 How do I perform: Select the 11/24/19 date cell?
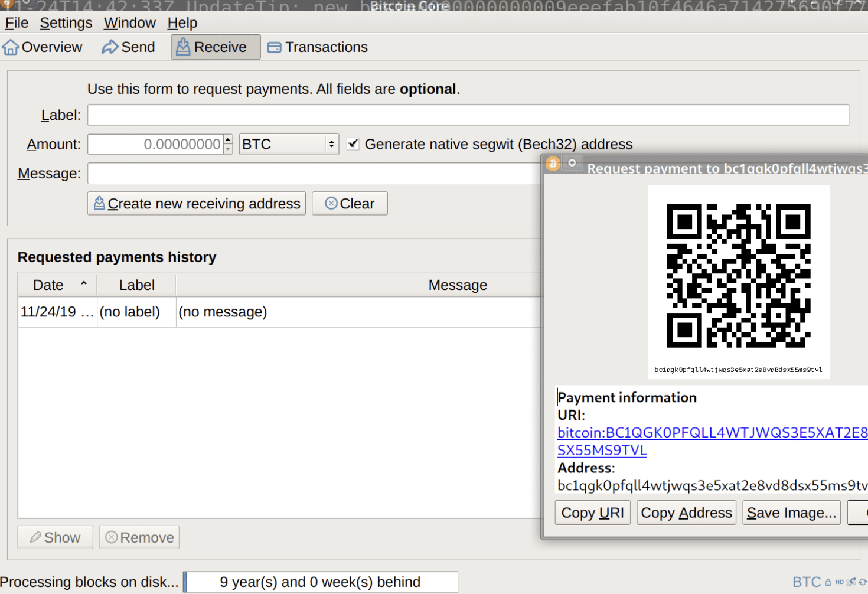point(57,312)
